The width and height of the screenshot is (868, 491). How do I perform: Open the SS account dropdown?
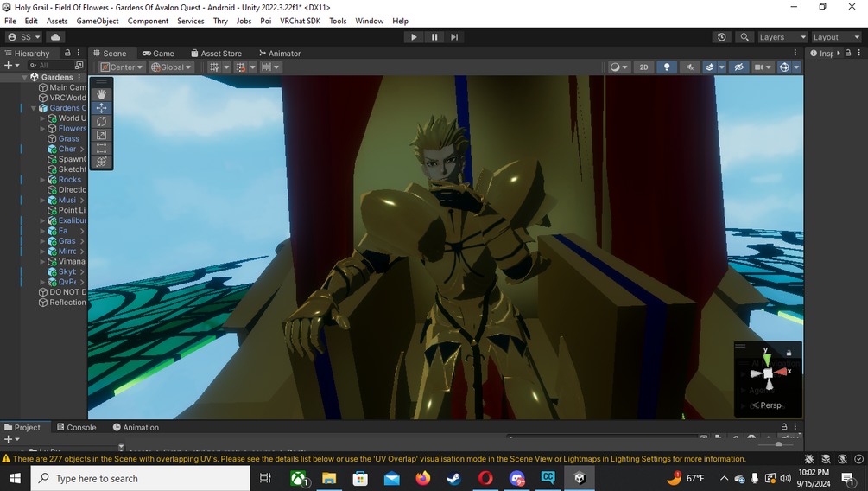(x=24, y=37)
